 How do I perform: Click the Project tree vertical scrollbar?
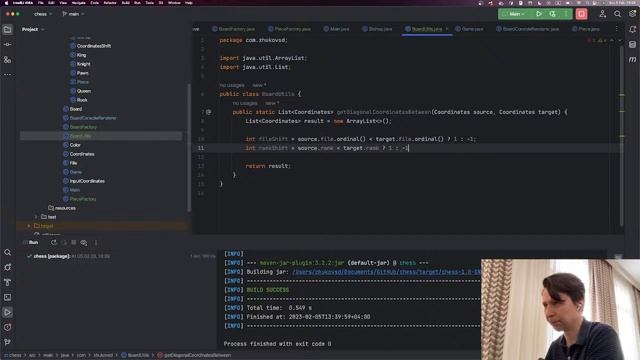click(x=189, y=148)
